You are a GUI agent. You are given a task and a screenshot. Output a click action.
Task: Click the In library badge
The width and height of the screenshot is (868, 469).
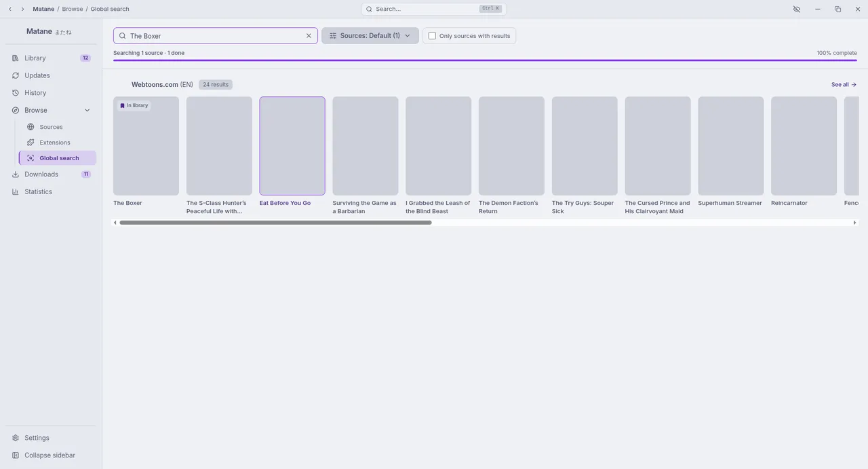tap(134, 105)
